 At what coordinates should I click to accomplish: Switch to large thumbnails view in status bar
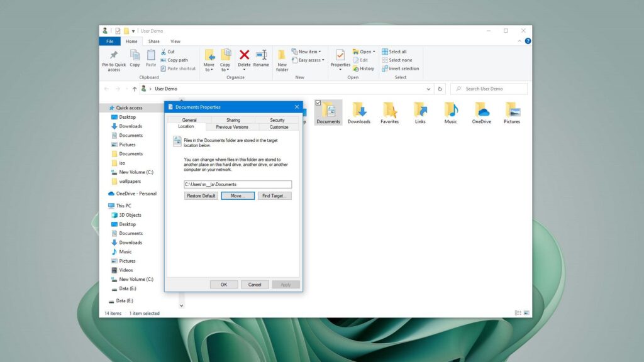525,312
